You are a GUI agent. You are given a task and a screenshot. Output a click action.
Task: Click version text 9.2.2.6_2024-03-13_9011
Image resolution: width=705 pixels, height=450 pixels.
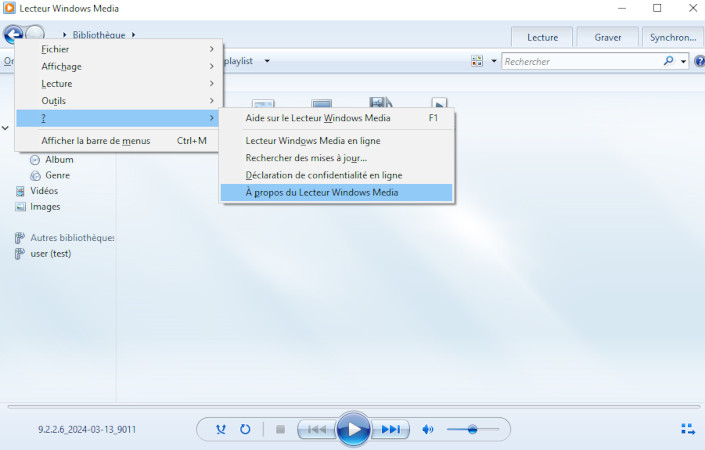[x=87, y=429]
